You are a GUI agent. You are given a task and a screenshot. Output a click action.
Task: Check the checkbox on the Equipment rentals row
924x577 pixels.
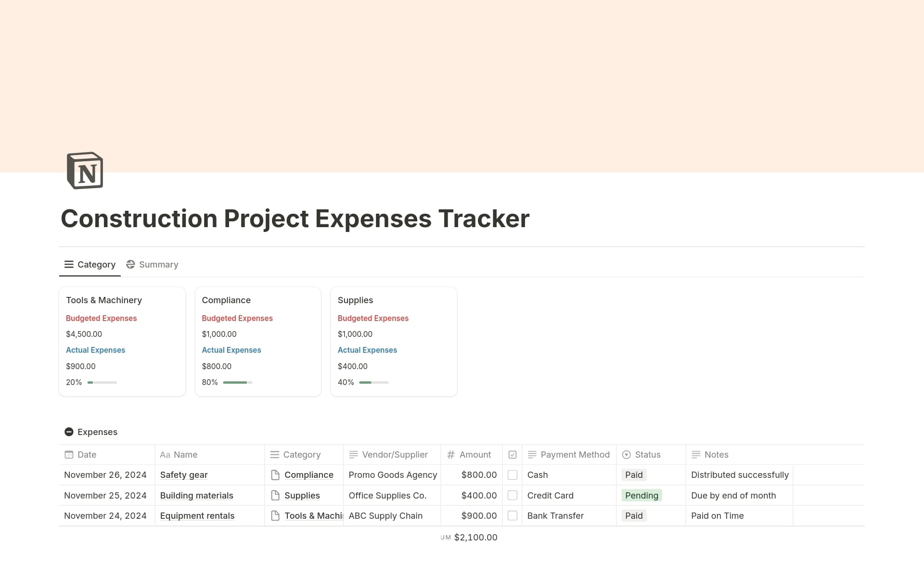[513, 515]
